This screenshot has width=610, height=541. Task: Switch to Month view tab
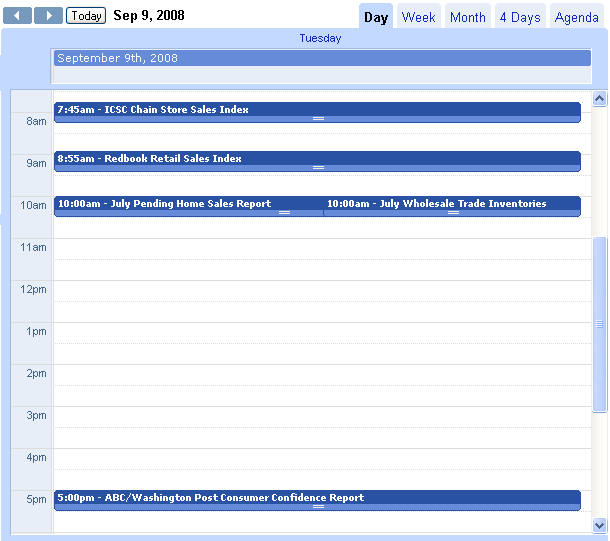point(468,17)
